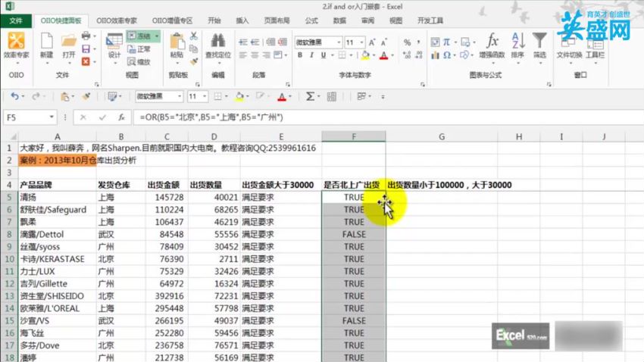Image resolution: width=644 pixels, height=362 pixels.
Task: Select the FALSE cell in row 15
Action: coord(354,320)
